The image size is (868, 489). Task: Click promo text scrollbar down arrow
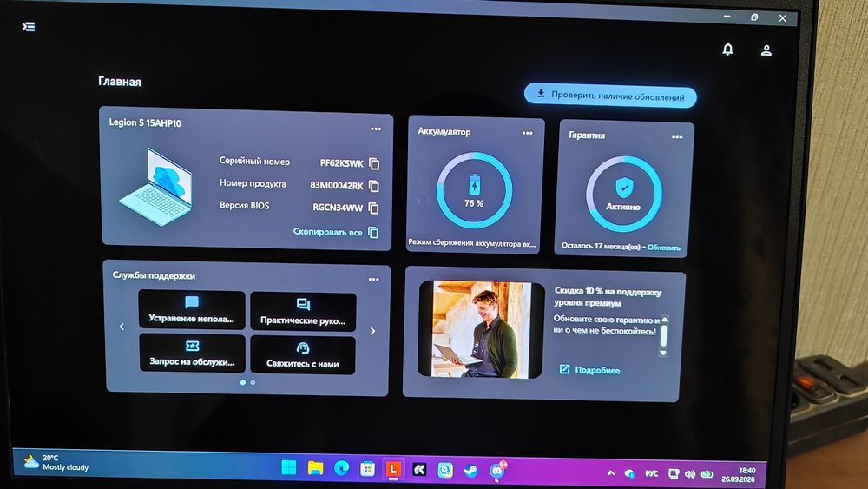[x=663, y=353]
